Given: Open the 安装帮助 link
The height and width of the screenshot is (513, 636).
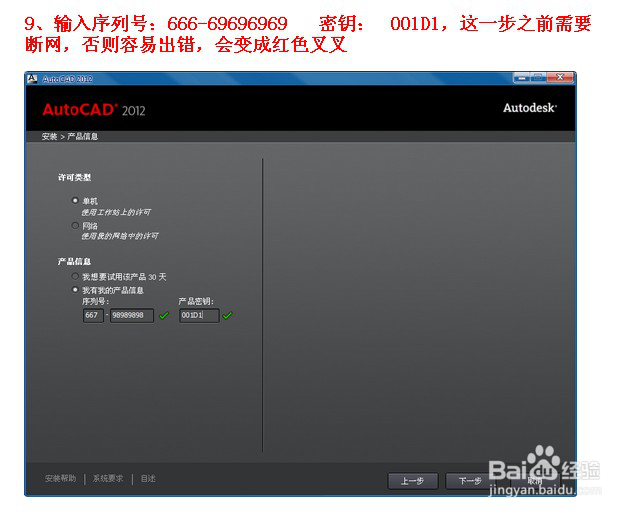Looking at the screenshot, I should 60,479.
